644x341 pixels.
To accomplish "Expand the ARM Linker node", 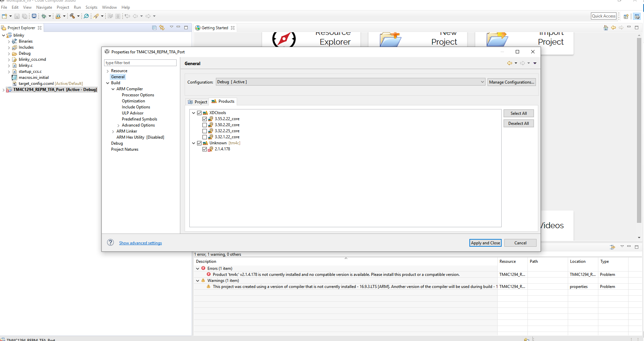I will tap(113, 132).
